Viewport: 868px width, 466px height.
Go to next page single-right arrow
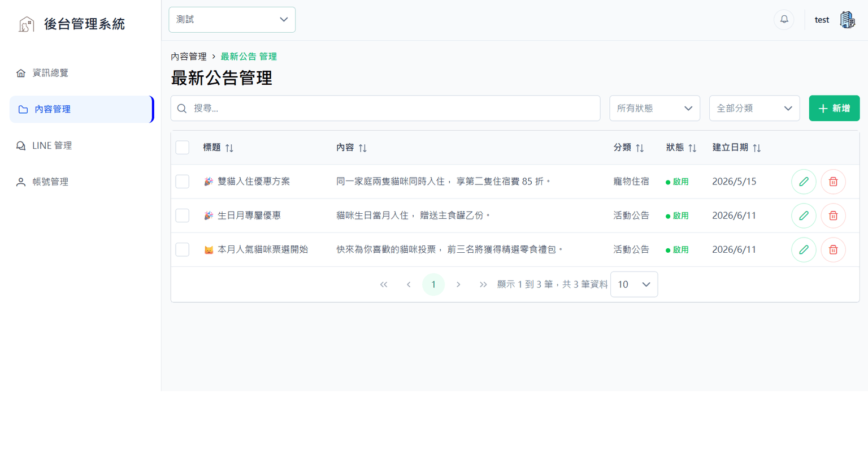(x=458, y=284)
